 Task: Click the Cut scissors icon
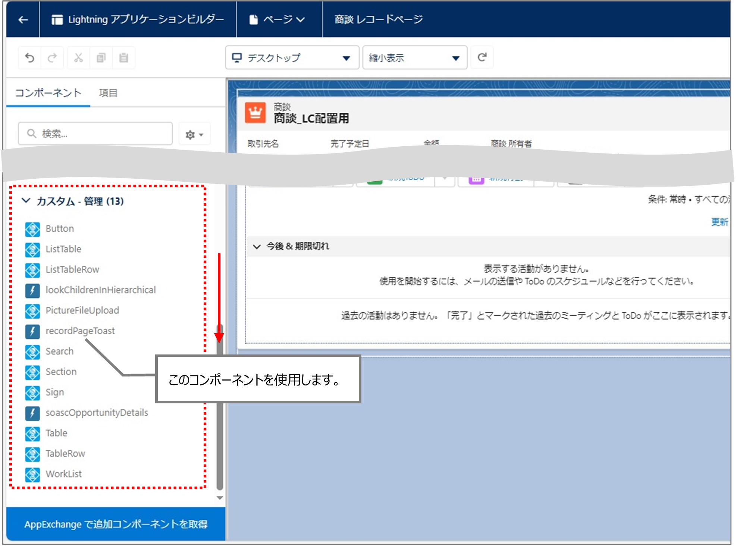pos(78,58)
